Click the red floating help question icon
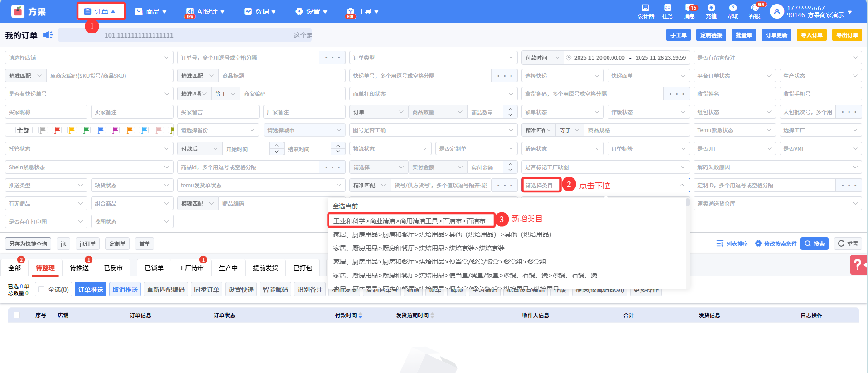 pos(858,265)
